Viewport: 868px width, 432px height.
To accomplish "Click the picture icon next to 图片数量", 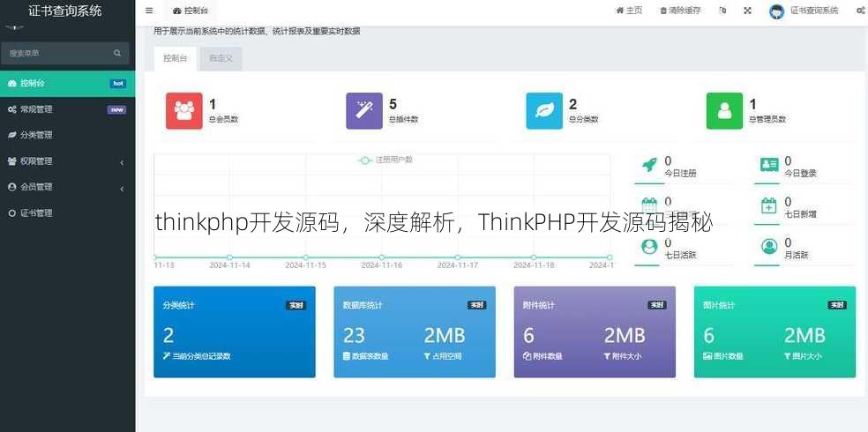I will 707,356.
